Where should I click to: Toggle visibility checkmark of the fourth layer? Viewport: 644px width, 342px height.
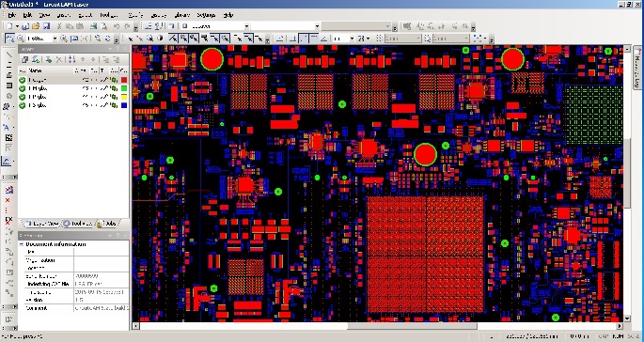pyautogui.click(x=23, y=105)
